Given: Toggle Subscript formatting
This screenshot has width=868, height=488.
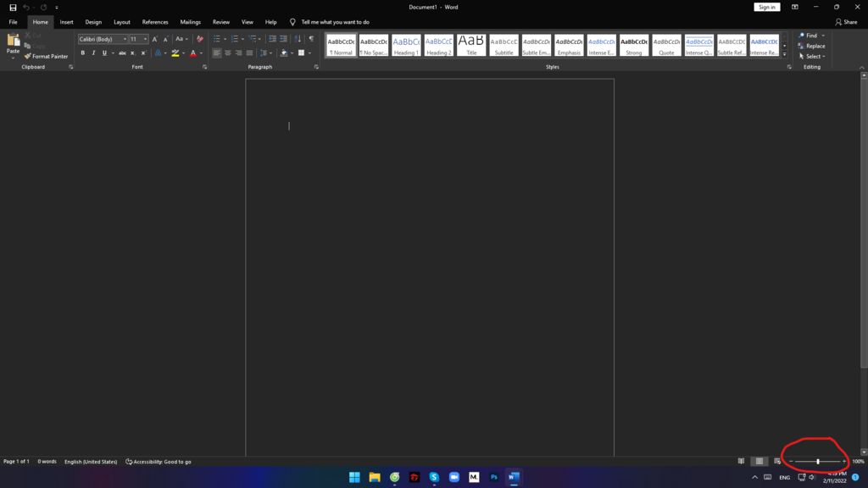Looking at the screenshot, I should [x=132, y=53].
